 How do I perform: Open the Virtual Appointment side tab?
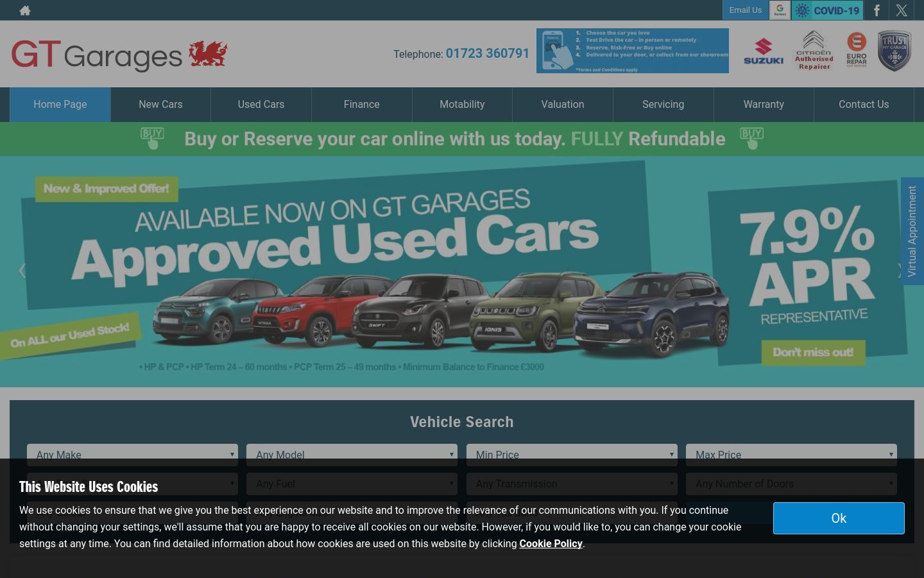point(912,231)
